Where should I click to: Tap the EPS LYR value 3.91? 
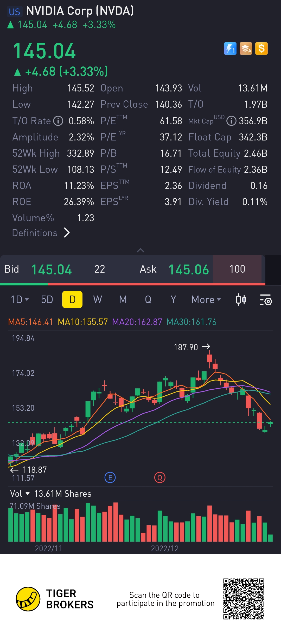[x=173, y=202]
